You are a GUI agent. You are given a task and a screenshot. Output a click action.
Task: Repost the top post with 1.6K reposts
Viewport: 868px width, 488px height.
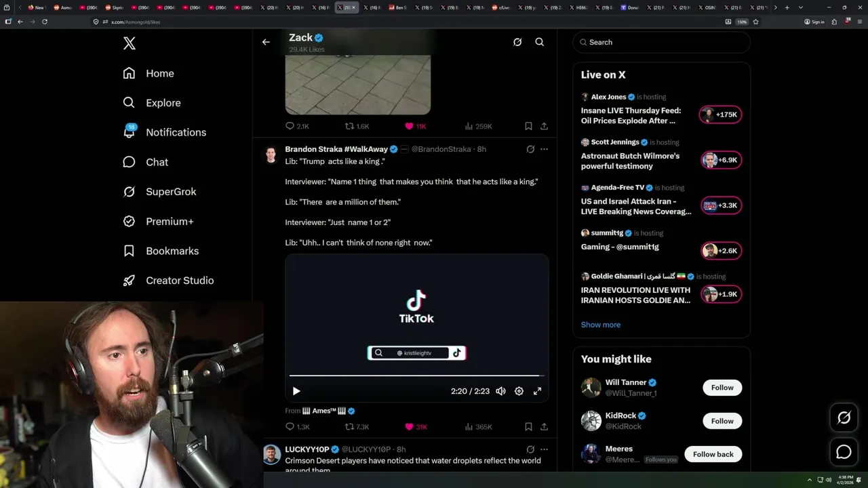point(357,126)
